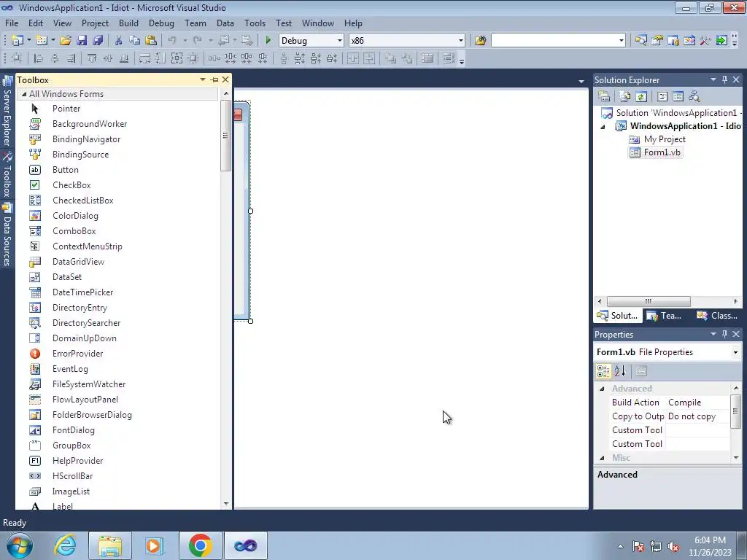This screenshot has width=747, height=560.
Task: Click the Open File folder icon
Action: pos(66,41)
